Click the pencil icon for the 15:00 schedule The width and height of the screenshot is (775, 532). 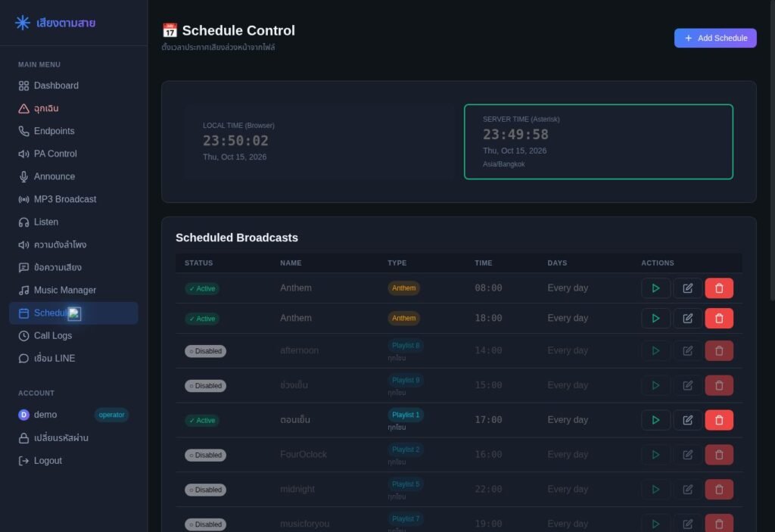click(687, 385)
